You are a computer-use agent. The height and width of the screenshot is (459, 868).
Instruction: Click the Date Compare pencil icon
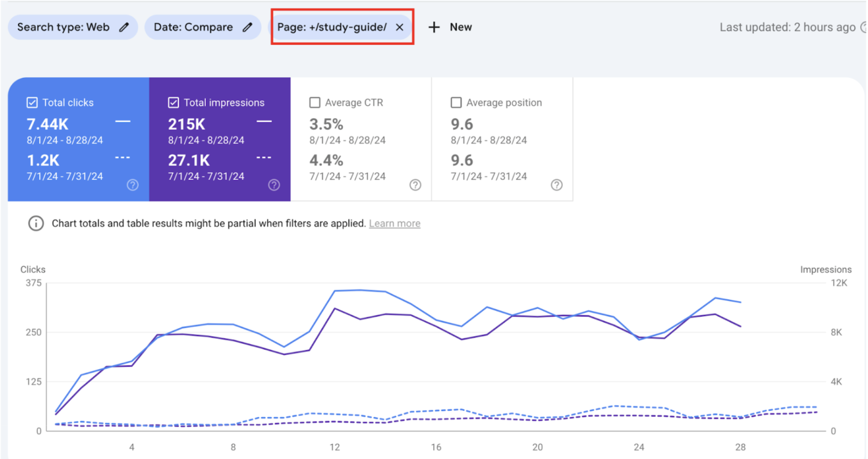point(247,27)
